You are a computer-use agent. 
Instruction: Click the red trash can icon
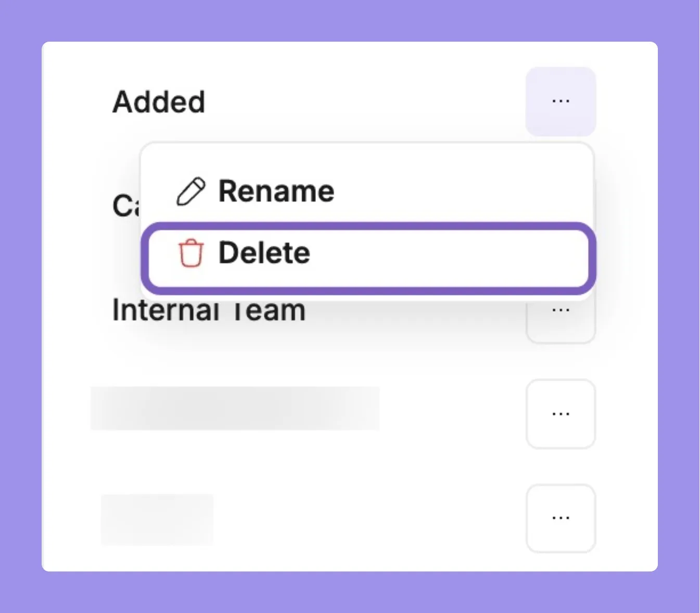tap(190, 253)
